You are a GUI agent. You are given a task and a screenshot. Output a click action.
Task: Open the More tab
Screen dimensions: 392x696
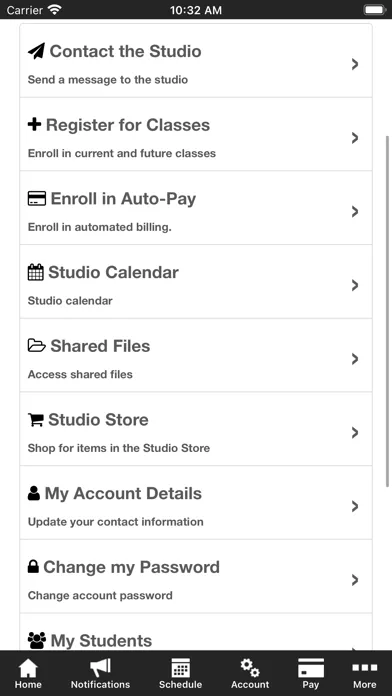point(364,673)
